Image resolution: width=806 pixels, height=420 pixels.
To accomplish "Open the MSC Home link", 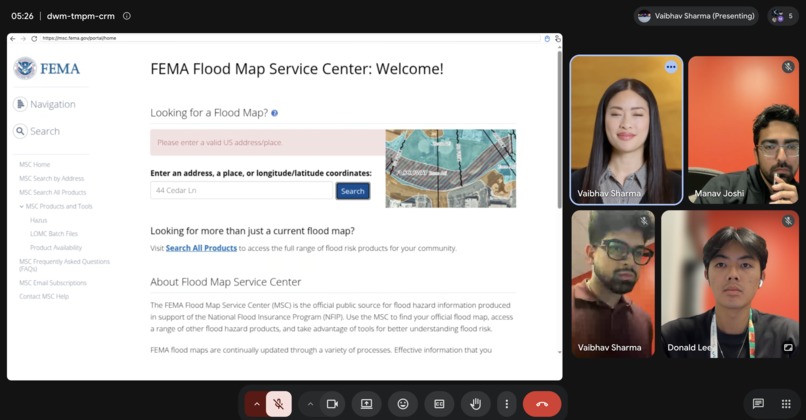I will coord(34,165).
